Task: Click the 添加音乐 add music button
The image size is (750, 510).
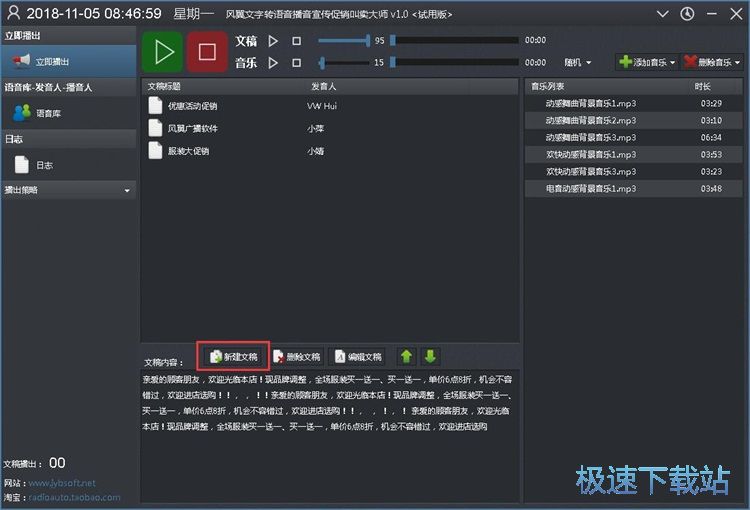Action: [x=646, y=62]
